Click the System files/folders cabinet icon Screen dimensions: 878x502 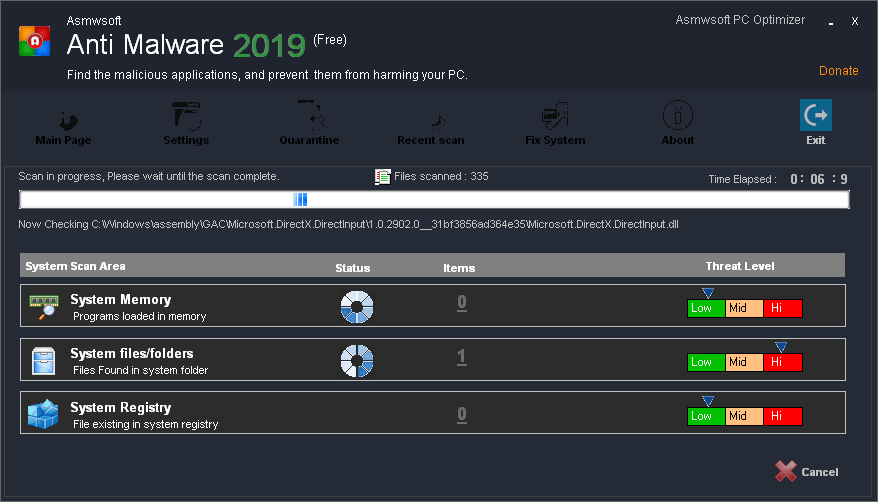coord(44,361)
